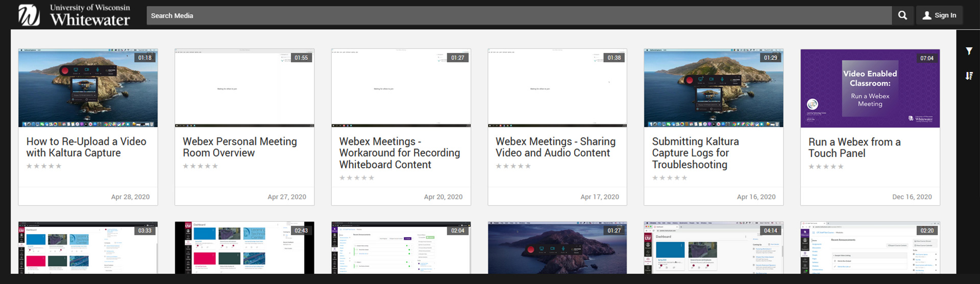Click the Apr 27, 2020 date text
Image resolution: width=980 pixels, height=284 pixels.
click(287, 197)
